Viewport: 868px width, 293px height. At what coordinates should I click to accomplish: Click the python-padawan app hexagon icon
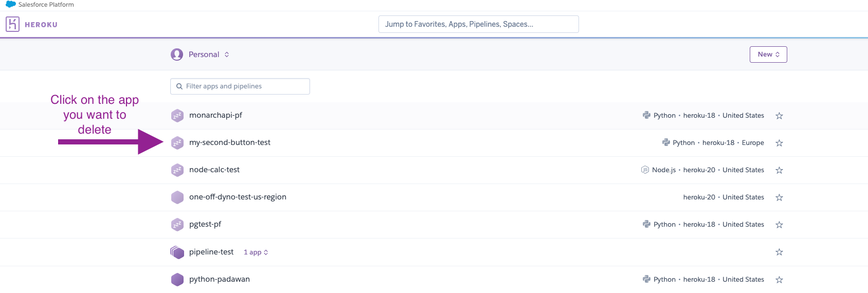click(x=177, y=280)
